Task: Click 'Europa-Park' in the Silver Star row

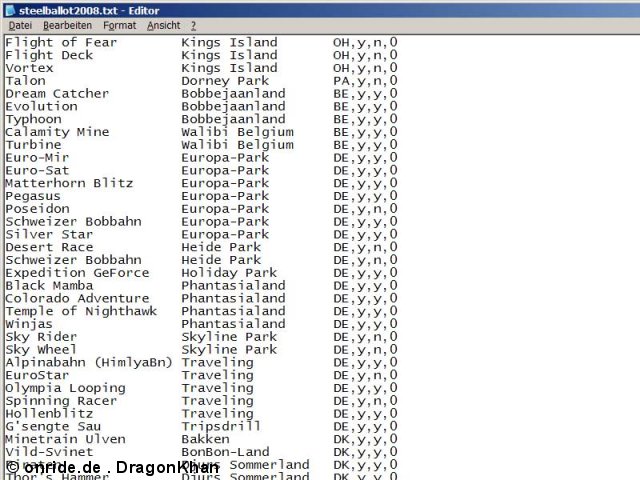Action: point(225,234)
